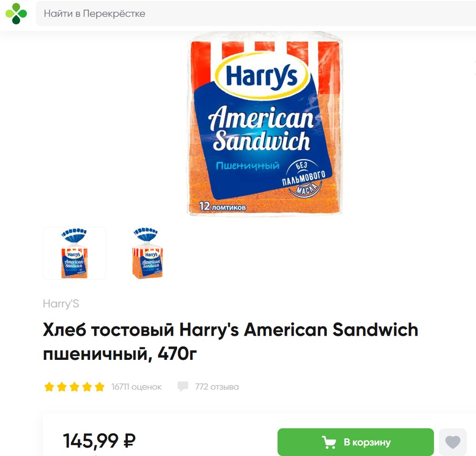Open the Harry'S brand link
The width and height of the screenshot is (476, 456).
(61, 304)
